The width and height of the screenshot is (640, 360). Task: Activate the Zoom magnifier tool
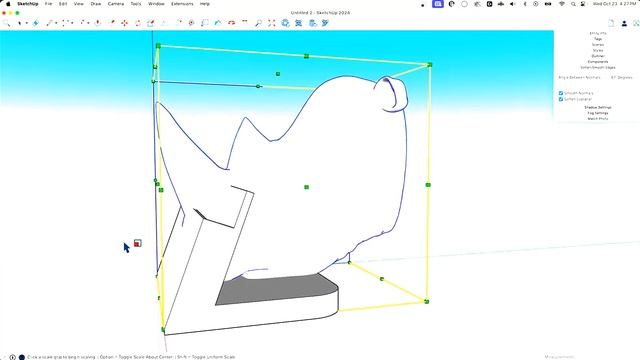tap(258, 23)
